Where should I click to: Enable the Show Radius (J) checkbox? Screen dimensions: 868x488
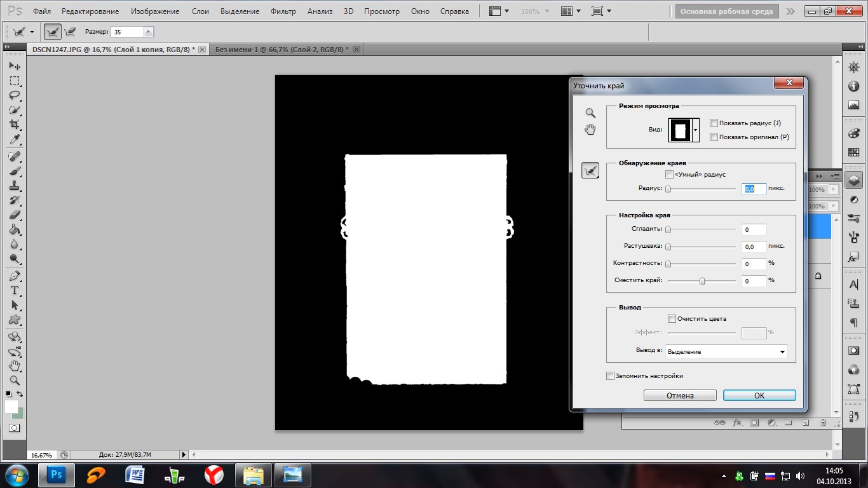pos(714,123)
